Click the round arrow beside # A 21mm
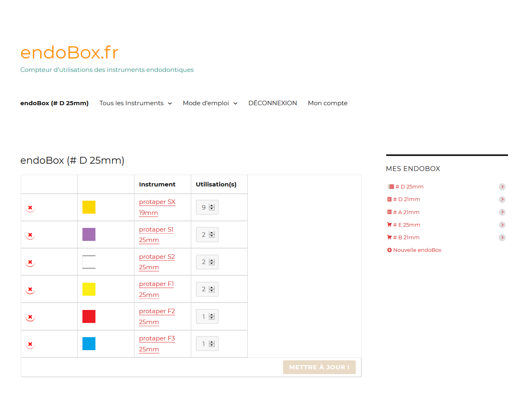 pos(502,212)
